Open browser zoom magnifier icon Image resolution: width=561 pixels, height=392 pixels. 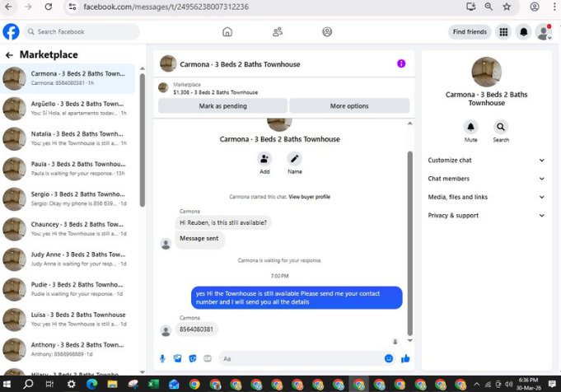click(489, 7)
